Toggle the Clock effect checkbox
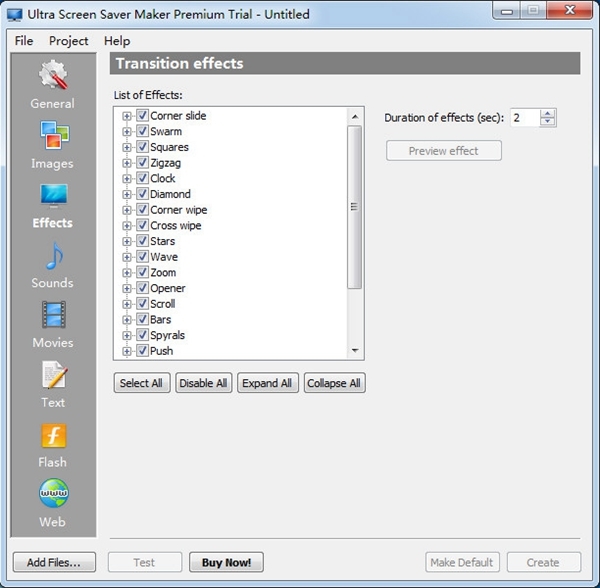The height and width of the screenshot is (588, 600). coord(142,178)
